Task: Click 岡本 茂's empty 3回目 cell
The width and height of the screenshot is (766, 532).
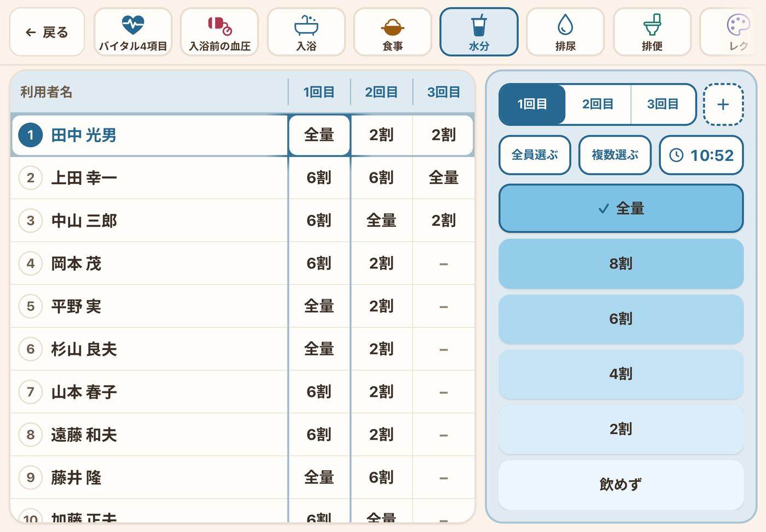Action: pyautogui.click(x=444, y=264)
